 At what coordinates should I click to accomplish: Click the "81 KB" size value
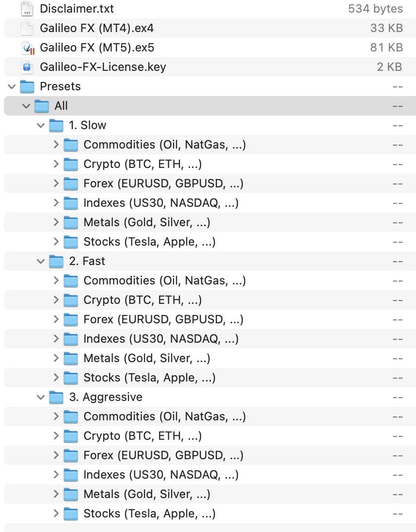(x=386, y=48)
